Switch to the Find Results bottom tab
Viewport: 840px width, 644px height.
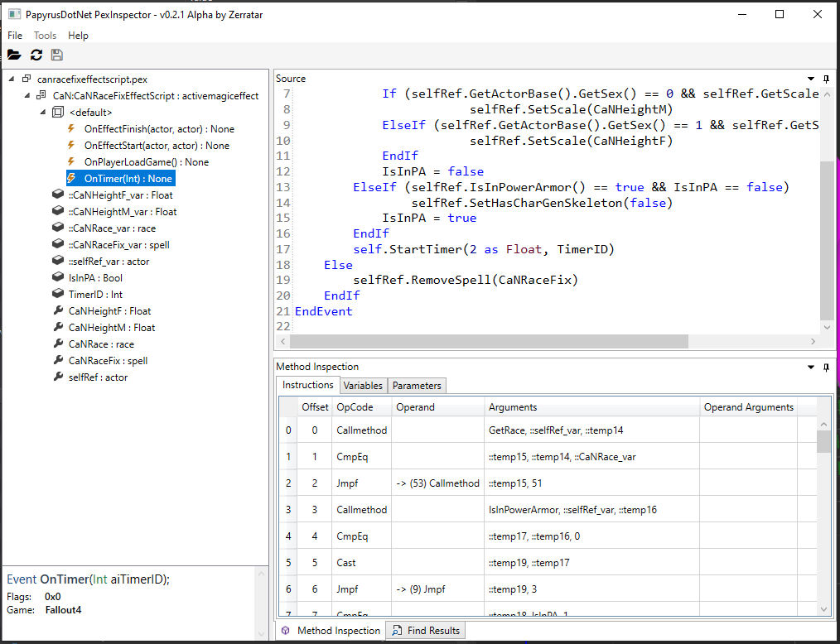tap(427, 631)
